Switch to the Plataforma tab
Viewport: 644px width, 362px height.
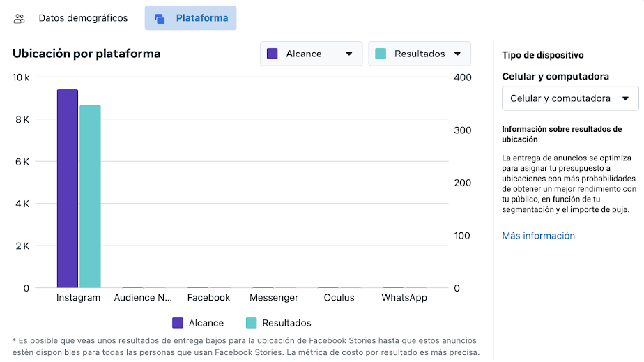(x=201, y=18)
